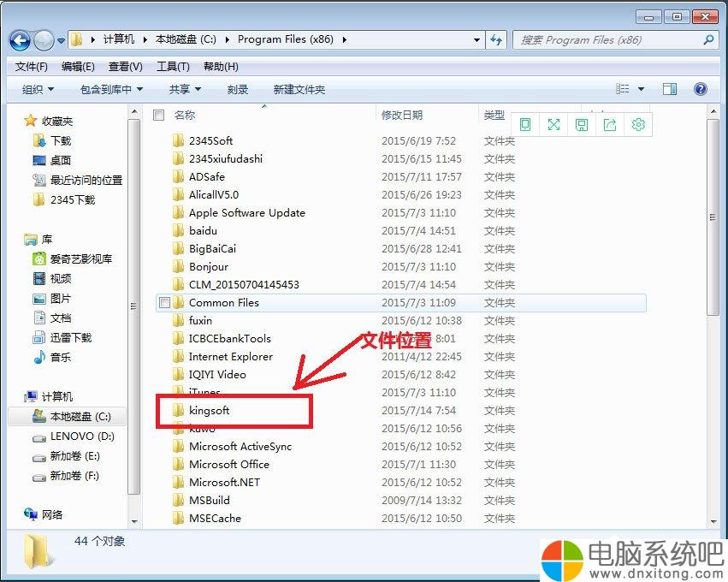728x582 pixels.
Task: Click the file list vertical scrollbar thumb
Action: tap(713, 217)
